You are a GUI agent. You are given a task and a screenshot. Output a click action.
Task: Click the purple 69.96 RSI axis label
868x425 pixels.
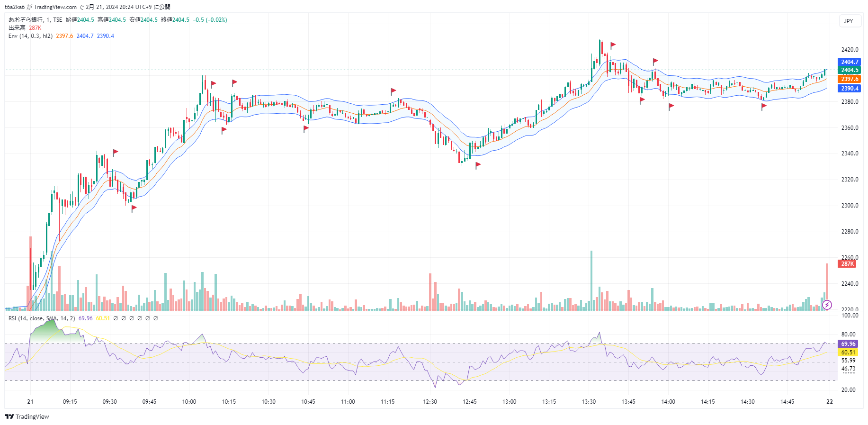tap(848, 344)
